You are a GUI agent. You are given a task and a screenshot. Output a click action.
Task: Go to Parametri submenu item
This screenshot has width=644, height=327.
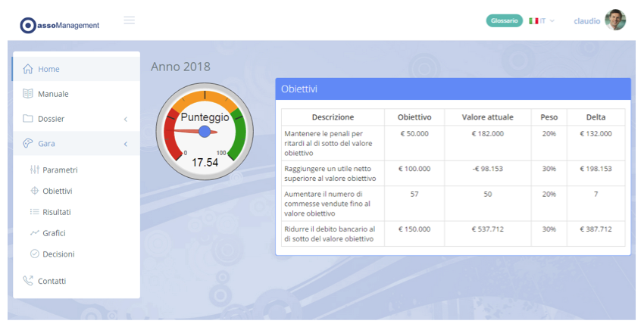pyautogui.click(x=60, y=170)
